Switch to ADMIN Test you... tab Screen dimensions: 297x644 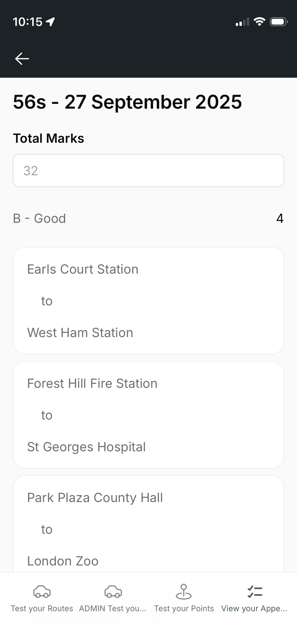pyautogui.click(x=113, y=608)
